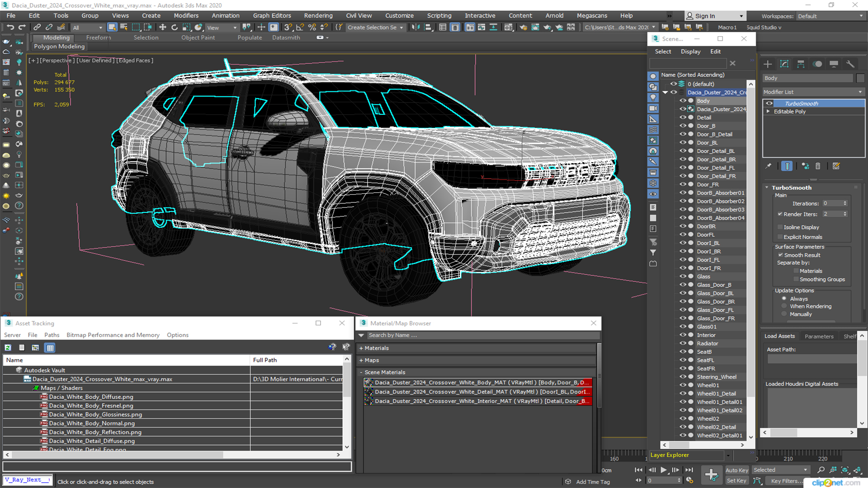Open the Utilities wrench tab
The height and width of the screenshot is (488, 868).
[x=850, y=64]
